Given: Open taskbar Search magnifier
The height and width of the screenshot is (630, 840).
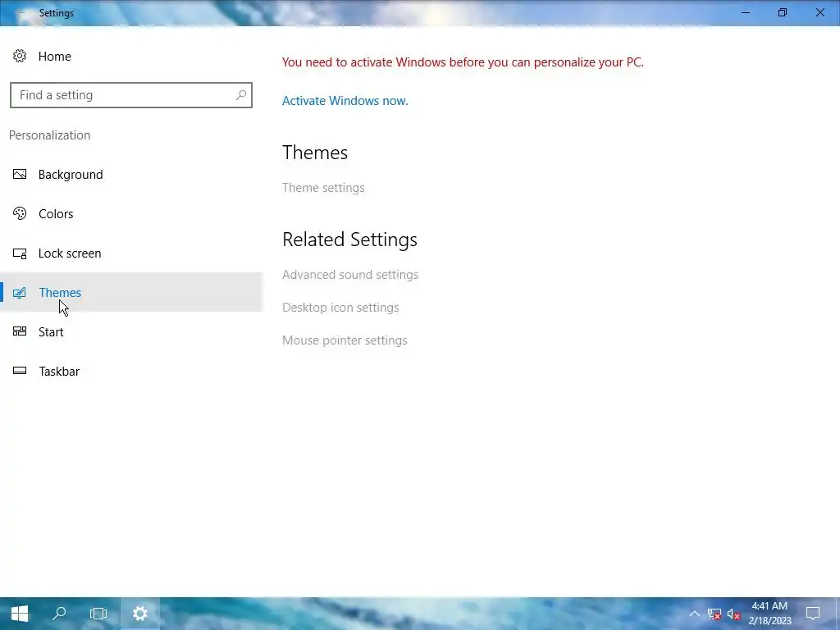Looking at the screenshot, I should coord(59,614).
